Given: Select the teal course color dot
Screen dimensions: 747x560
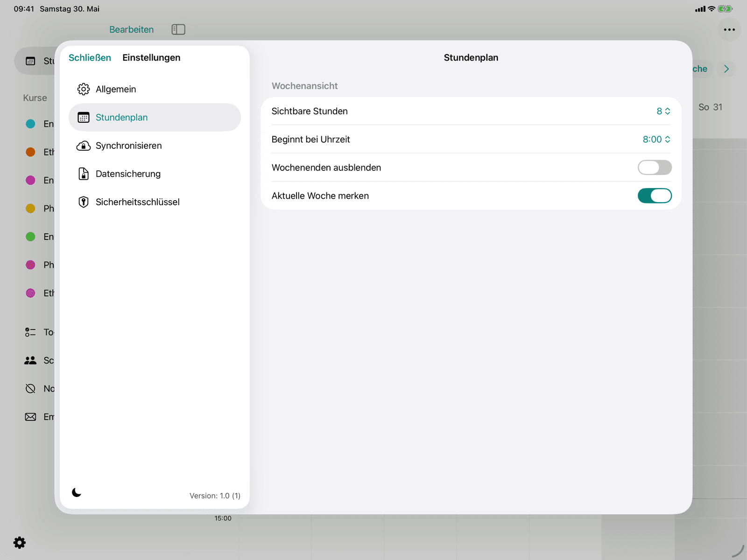Looking at the screenshot, I should tap(30, 124).
